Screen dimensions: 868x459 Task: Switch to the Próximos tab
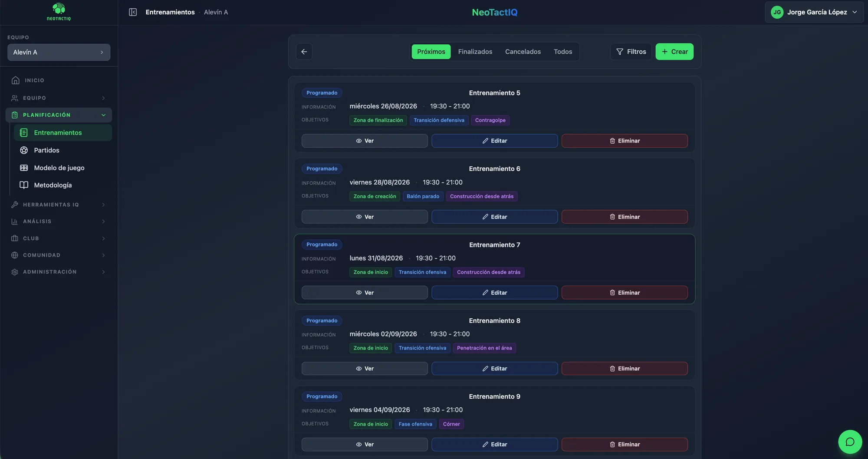[x=431, y=52]
